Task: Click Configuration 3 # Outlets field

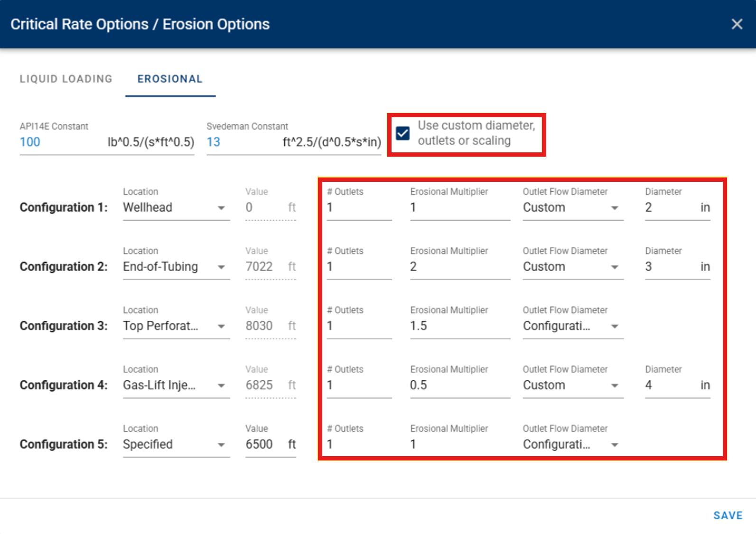Action: (x=359, y=326)
